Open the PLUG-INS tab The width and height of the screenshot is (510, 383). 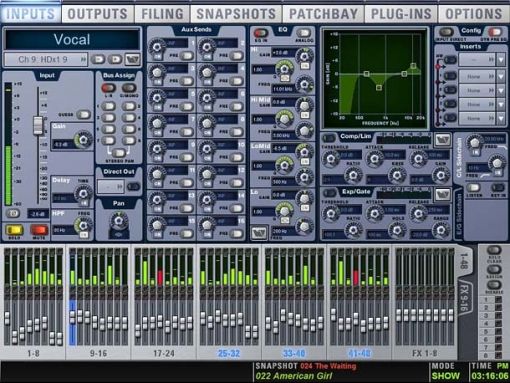point(401,14)
